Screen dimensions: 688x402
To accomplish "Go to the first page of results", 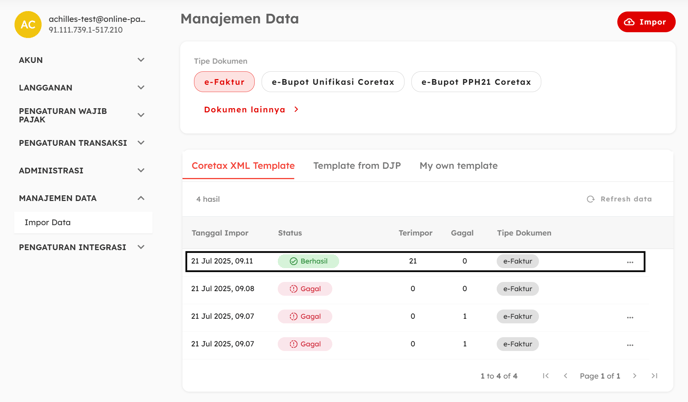I will (545, 376).
